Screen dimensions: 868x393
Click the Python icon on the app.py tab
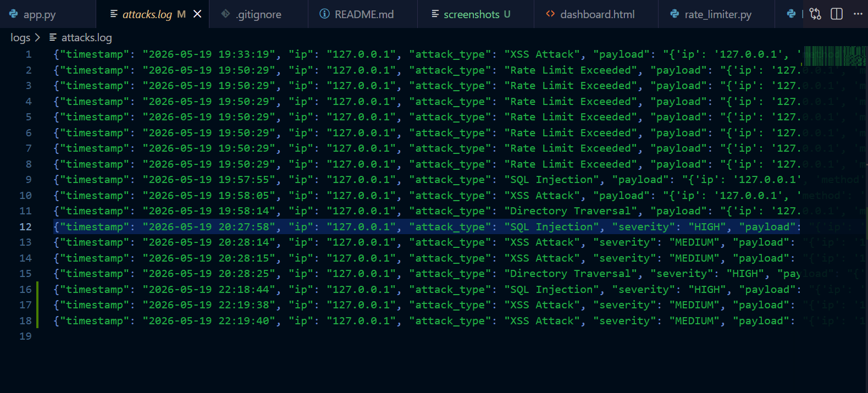(x=14, y=14)
